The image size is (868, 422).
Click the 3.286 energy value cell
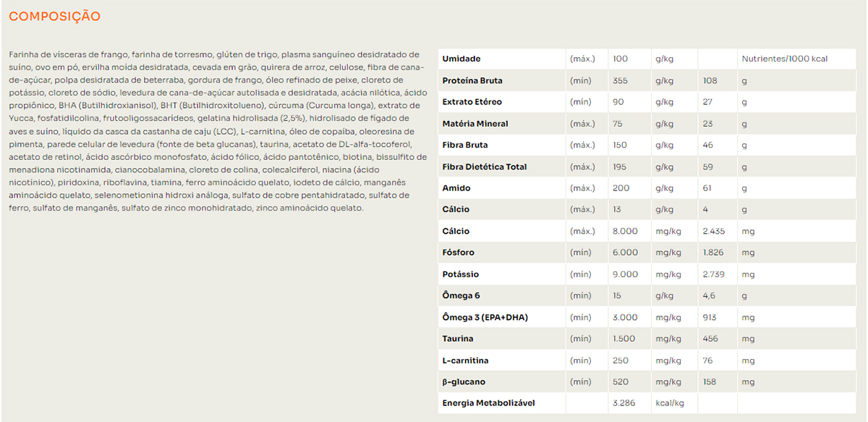pyautogui.click(x=624, y=403)
